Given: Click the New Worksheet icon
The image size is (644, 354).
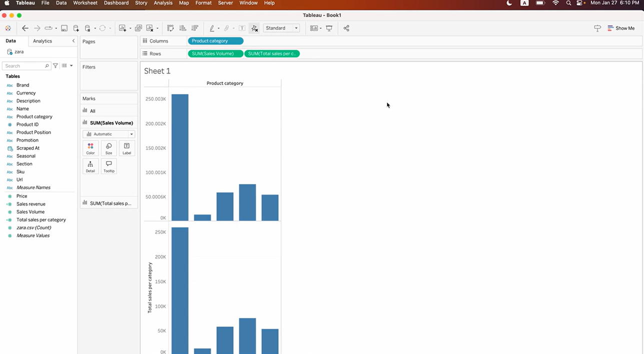Looking at the screenshot, I should [x=123, y=28].
